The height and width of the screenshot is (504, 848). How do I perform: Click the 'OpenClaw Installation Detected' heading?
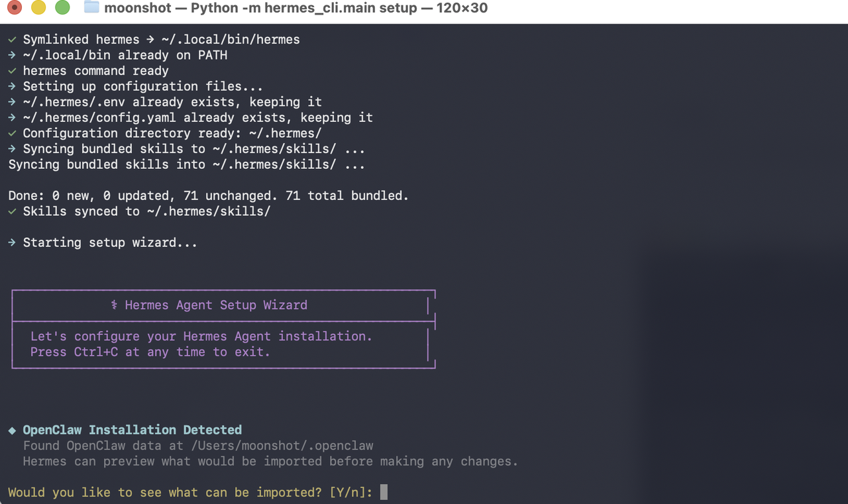(x=132, y=430)
